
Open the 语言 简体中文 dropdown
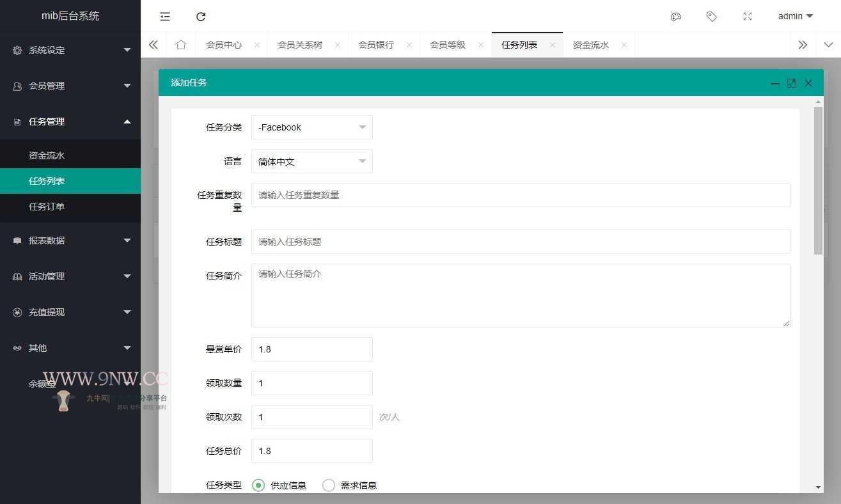312,162
